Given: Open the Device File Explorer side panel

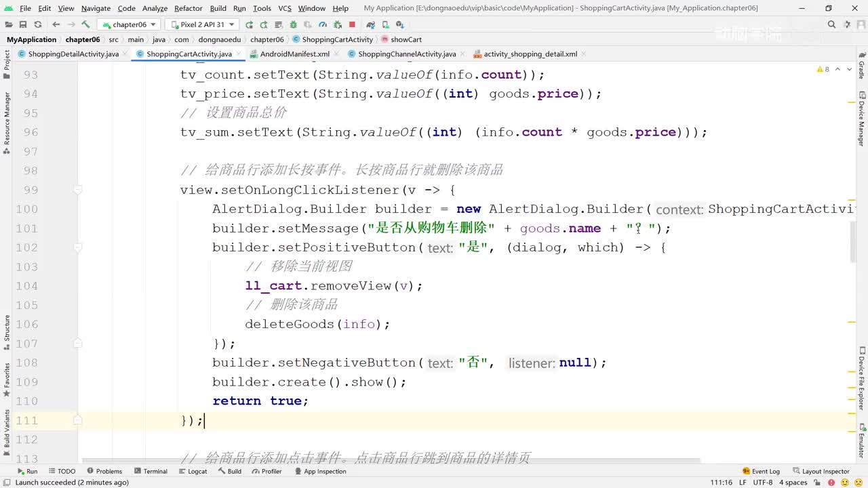Looking at the screenshot, I should coord(861,380).
